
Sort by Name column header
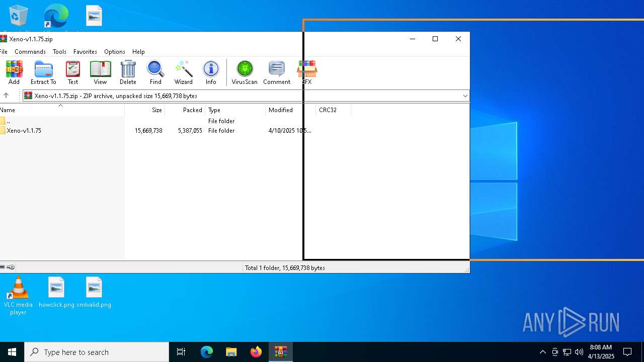coord(62,110)
